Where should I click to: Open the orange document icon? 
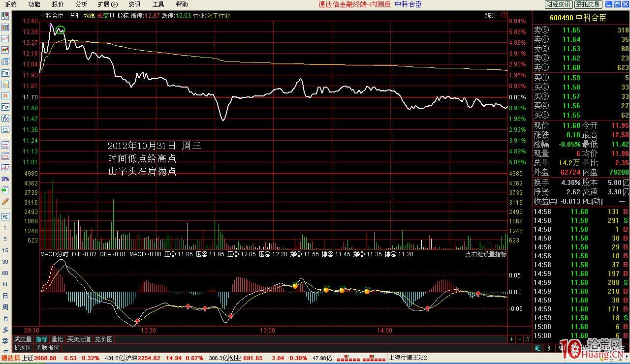(x=5, y=95)
